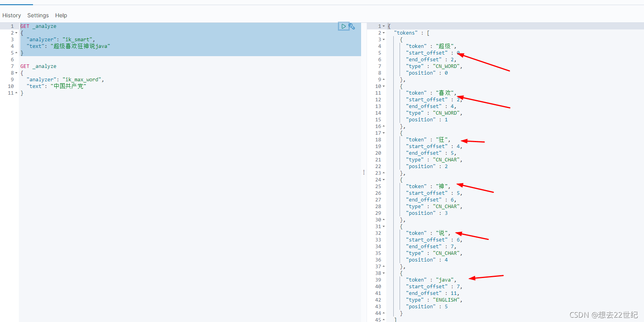
Task: Collapse the tokens array at response line 2
Action: [384, 33]
